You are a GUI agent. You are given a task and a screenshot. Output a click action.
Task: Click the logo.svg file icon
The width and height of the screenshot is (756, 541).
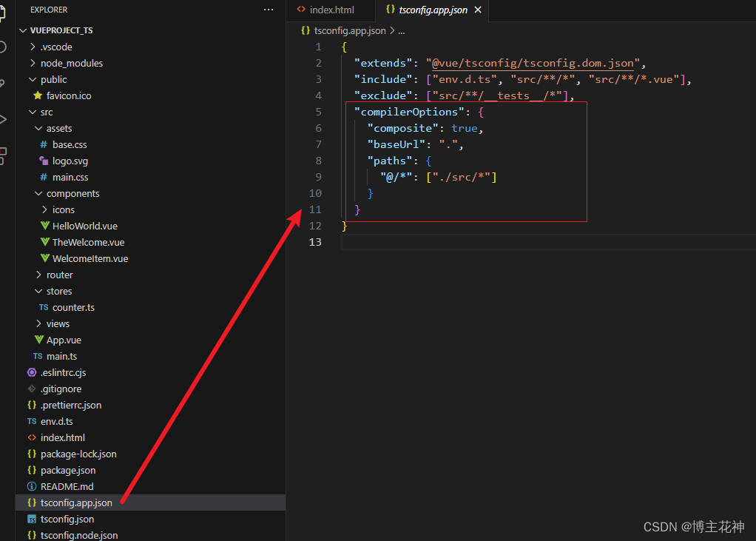(44, 161)
